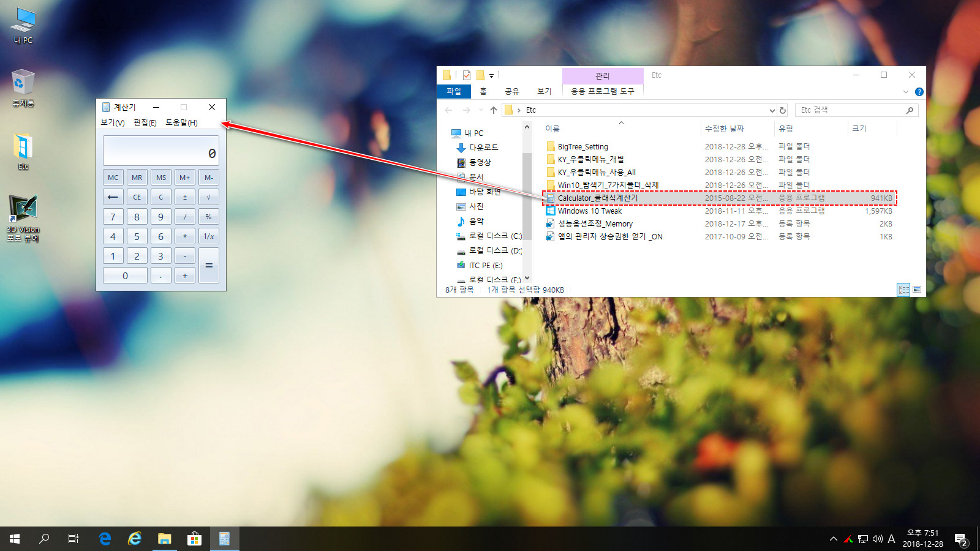Go up one folder level
980x551 pixels.
click(x=493, y=110)
